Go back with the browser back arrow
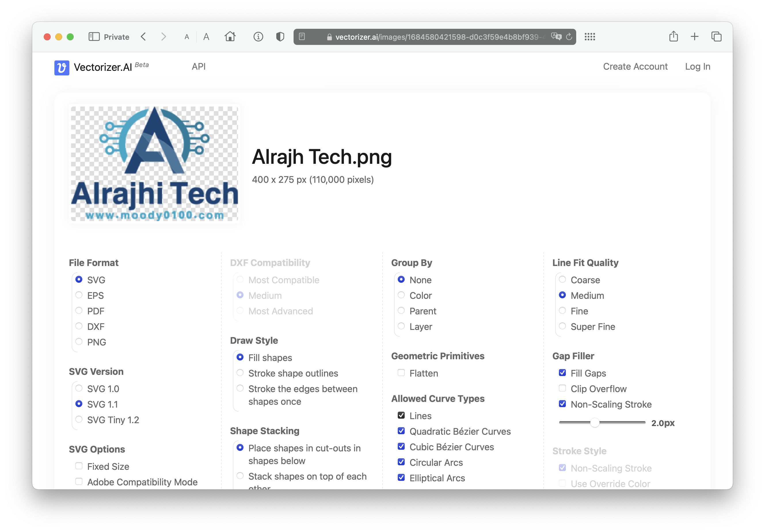 (x=144, y=37)
